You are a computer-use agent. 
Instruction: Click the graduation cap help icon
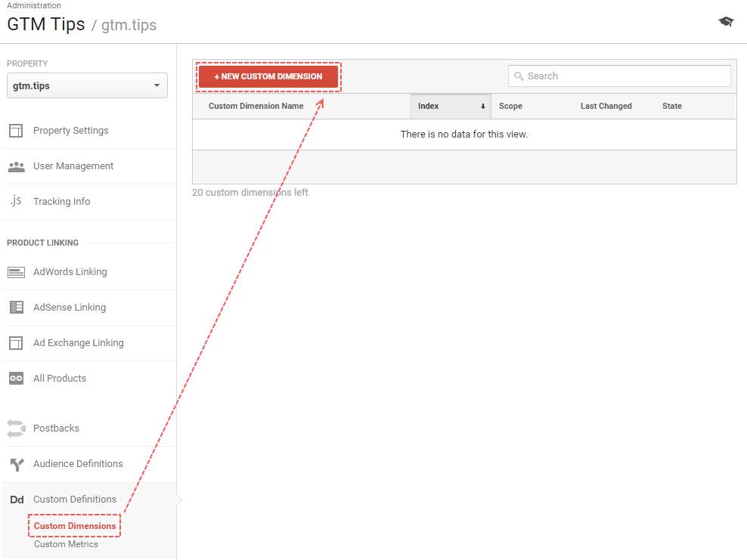click(726, 21)
